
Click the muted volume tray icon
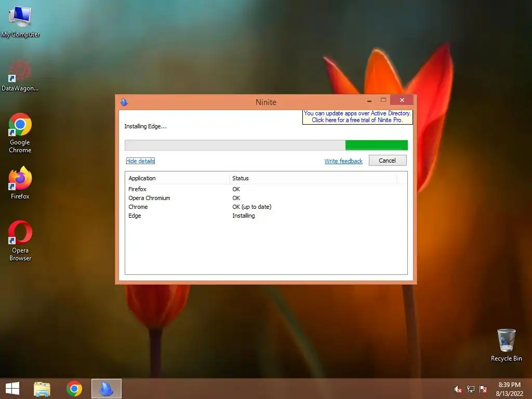coord(458,389)
